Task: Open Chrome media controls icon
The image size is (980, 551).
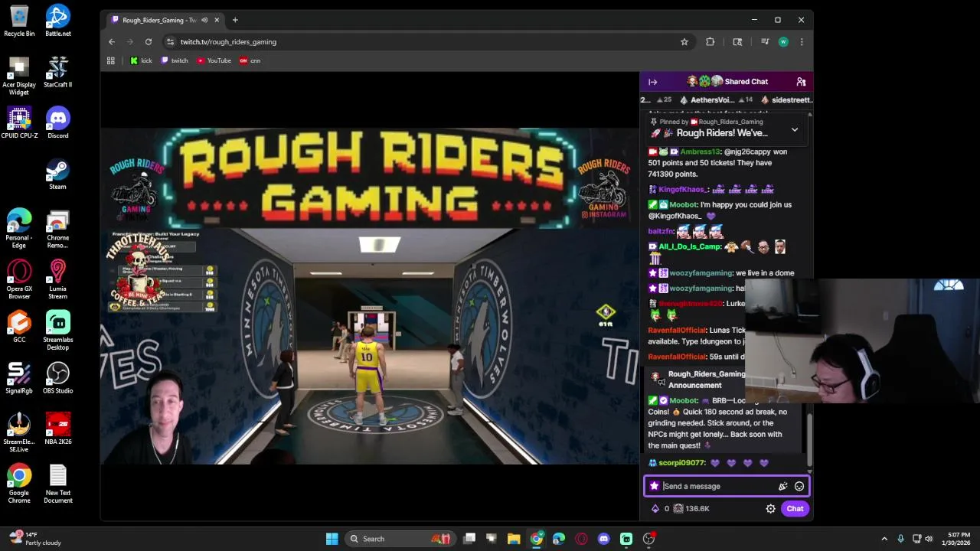Action: 764,42
